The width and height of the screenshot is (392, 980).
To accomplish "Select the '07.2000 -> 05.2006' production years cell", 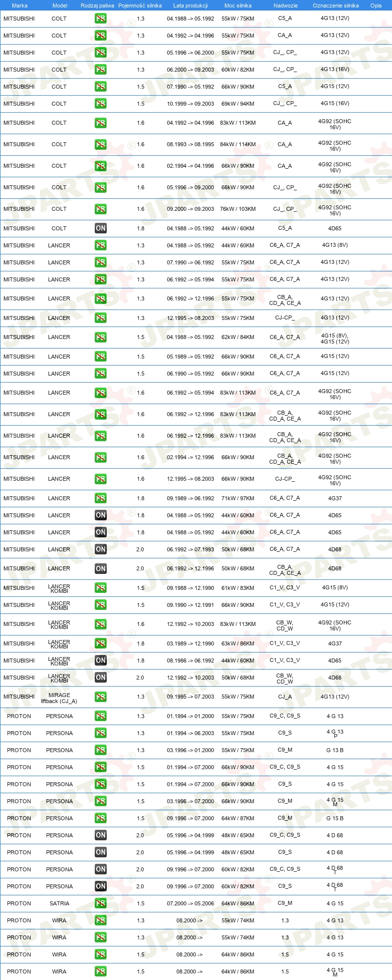I will coord(190,903).
